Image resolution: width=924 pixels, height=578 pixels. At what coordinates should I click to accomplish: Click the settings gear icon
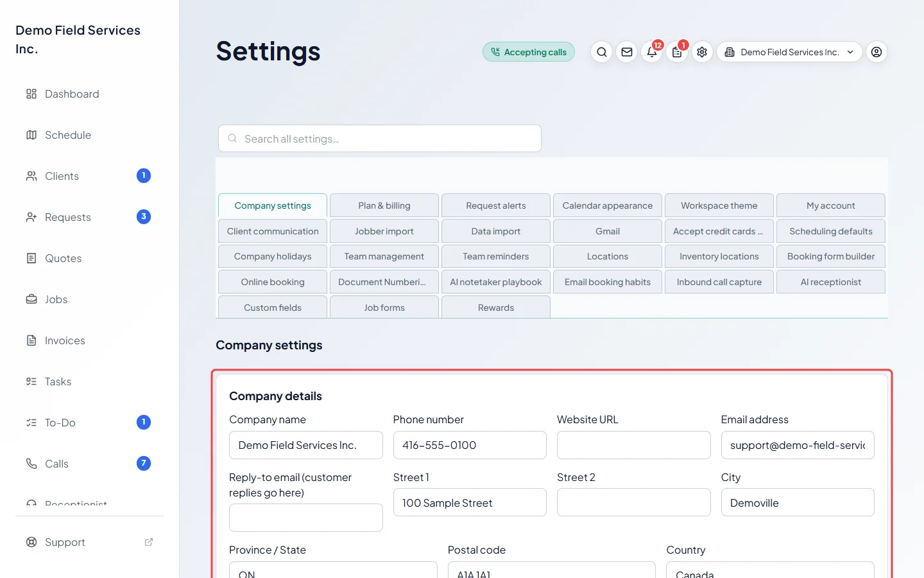point(702,52)
